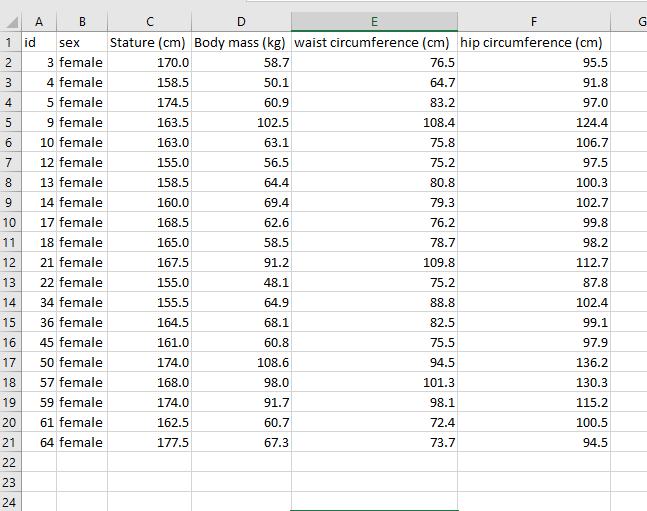This screenshot has width=647, height=511.
Task: Click 'hip circumference (cm)' header cell
Action: (x=534, y=42)
